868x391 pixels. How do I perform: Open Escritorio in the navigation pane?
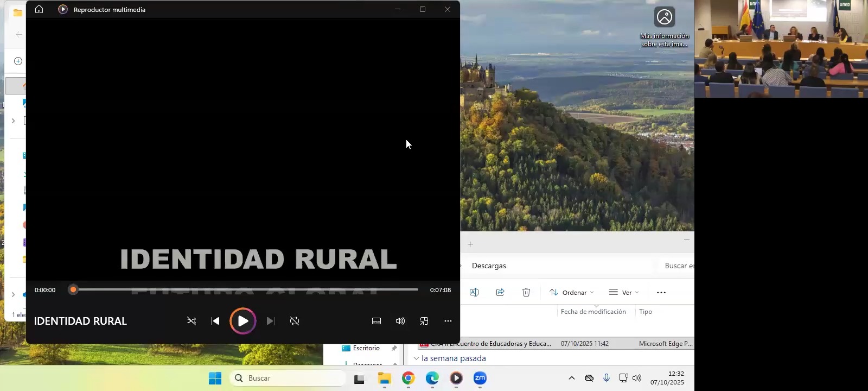click(366, 348)
